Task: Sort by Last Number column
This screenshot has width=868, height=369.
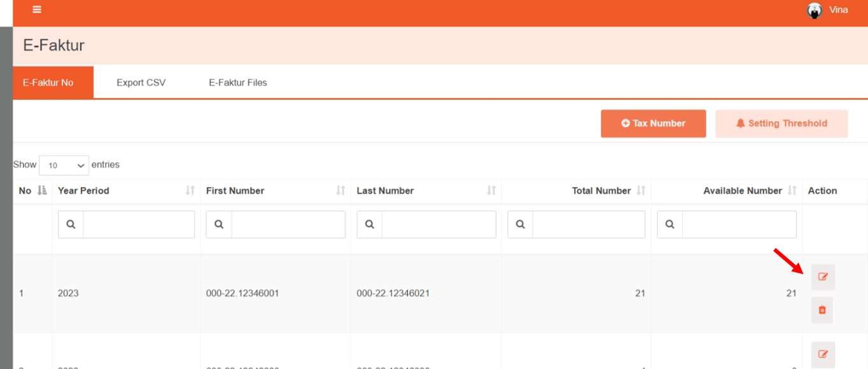Action: pyautogui.click(x=491, y=190)
